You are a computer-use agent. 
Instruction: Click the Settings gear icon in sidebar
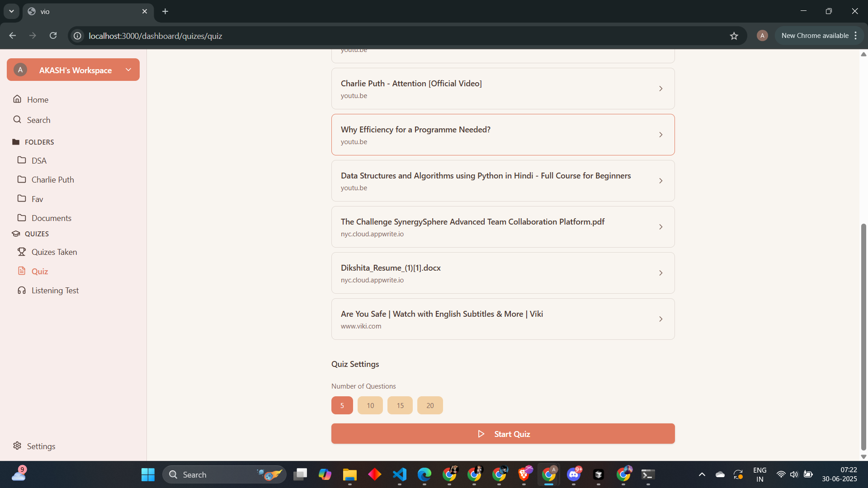click(x=17, y=446)
